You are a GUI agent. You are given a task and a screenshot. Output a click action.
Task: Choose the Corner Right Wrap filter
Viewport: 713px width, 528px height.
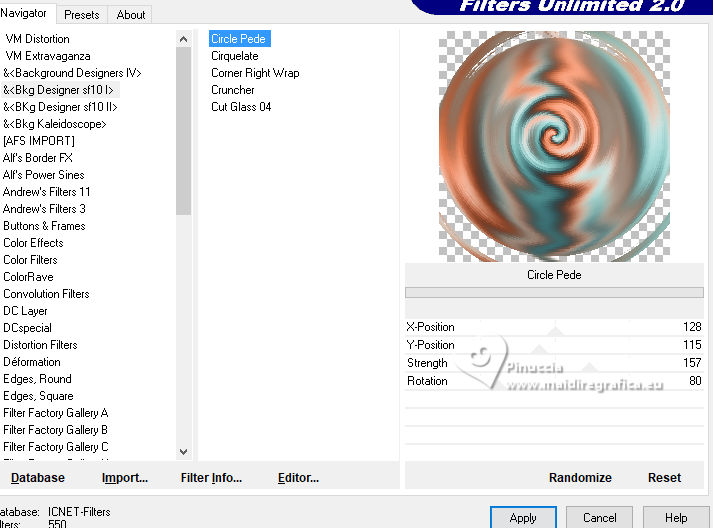click(255, 73)
